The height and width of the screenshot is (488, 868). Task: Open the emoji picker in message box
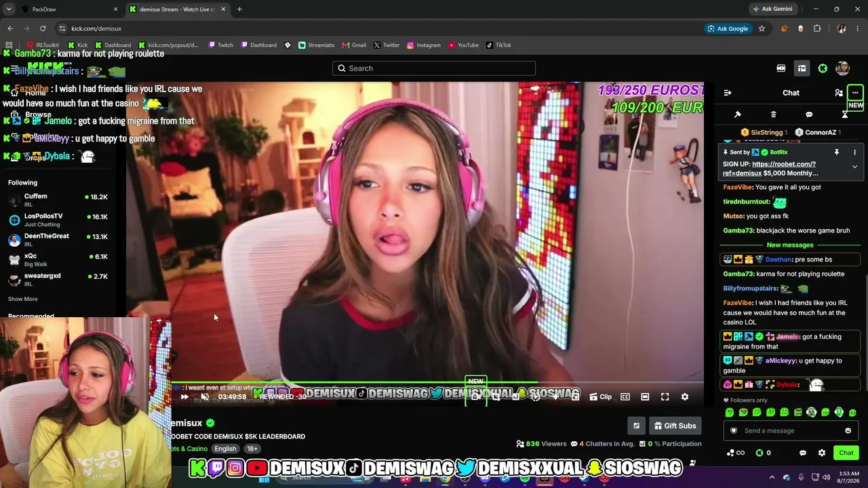coord(848,430)
